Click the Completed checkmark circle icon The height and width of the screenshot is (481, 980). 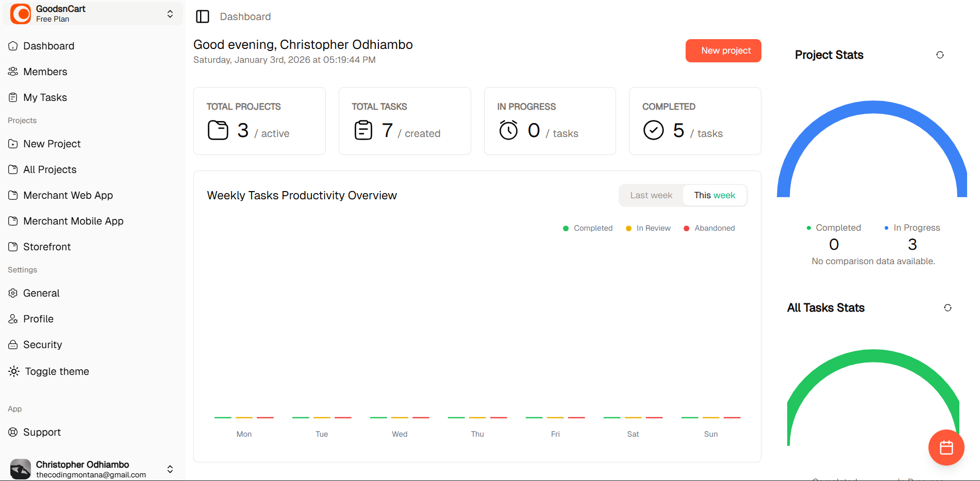pos(653,130)
